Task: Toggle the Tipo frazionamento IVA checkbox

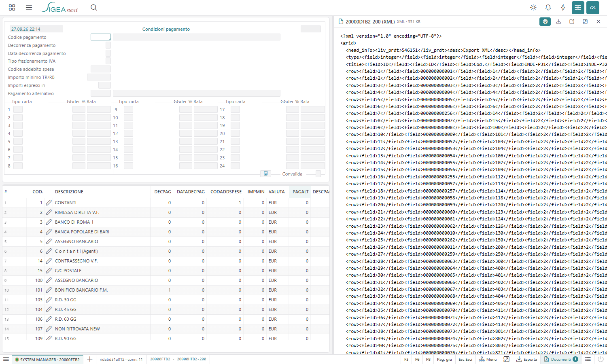Action: 108,61
